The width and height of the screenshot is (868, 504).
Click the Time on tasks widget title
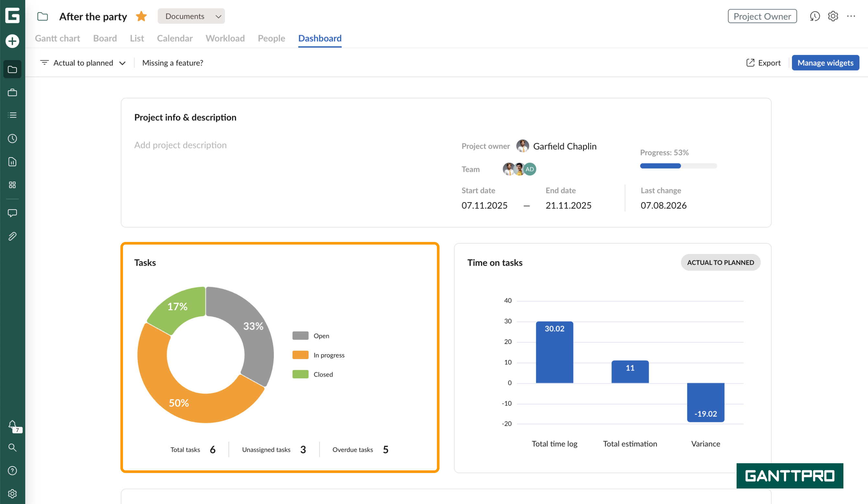click(x=495, y=263)
